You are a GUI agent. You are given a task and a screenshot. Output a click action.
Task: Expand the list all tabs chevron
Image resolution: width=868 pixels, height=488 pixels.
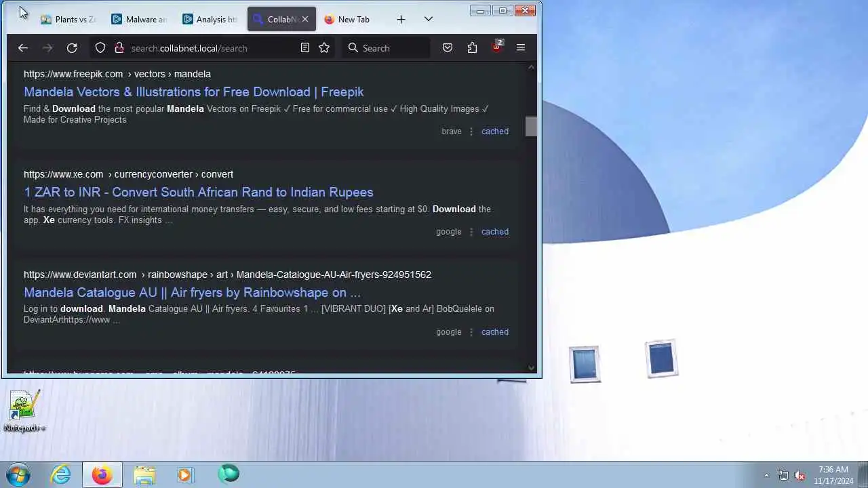coord(428,20)
